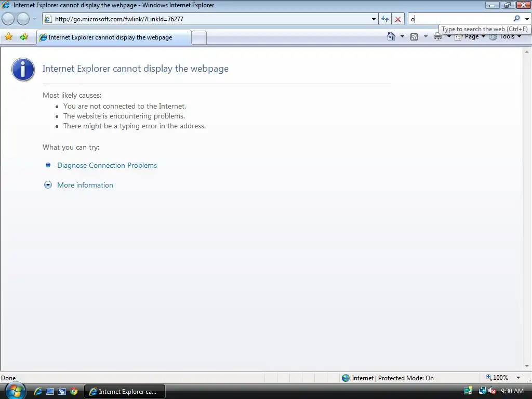
Task: Click the 'Done' status bar text
Action: click(x=8, y=378)
